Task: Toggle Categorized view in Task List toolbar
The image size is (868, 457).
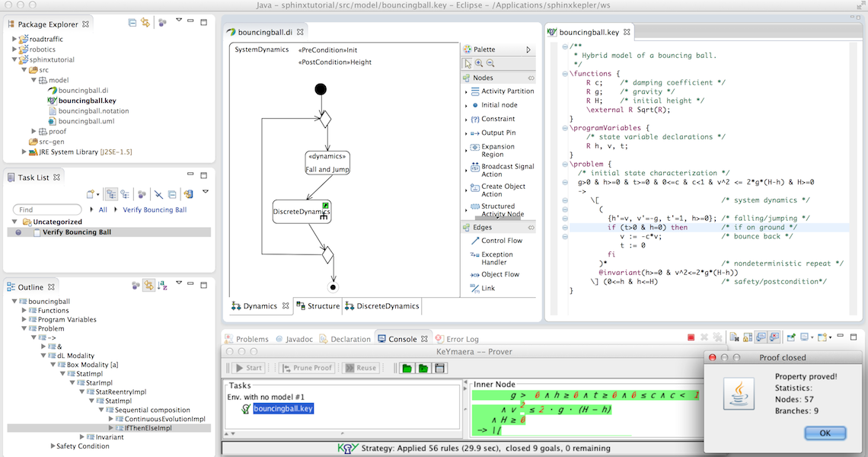Action: pos(110,194)
